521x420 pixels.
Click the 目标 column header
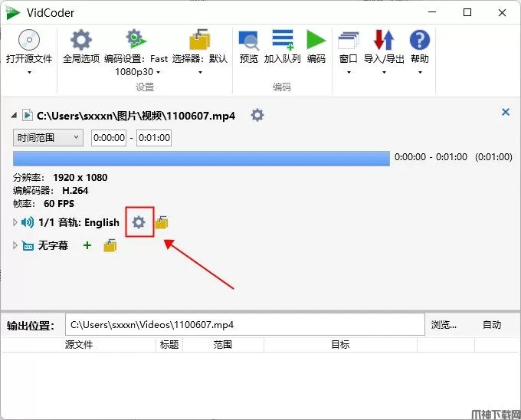[340, 345]
